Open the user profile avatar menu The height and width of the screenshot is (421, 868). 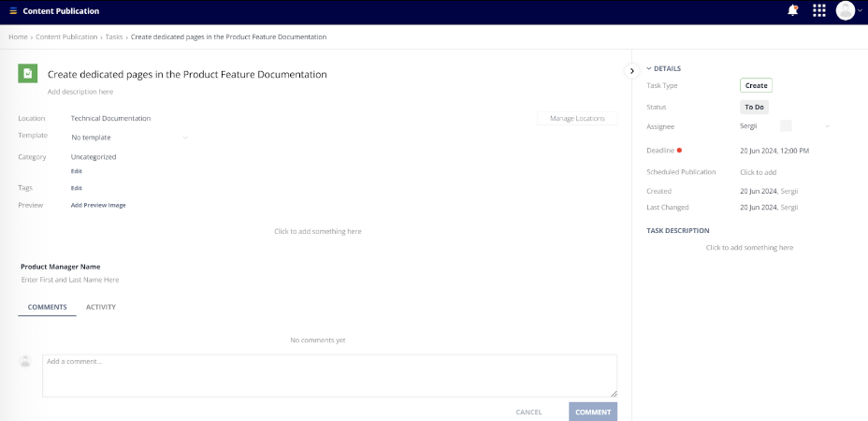point(846,11)
